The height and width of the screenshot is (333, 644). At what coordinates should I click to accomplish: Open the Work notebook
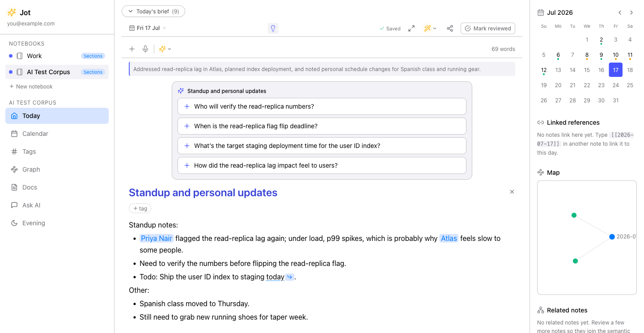34,56
